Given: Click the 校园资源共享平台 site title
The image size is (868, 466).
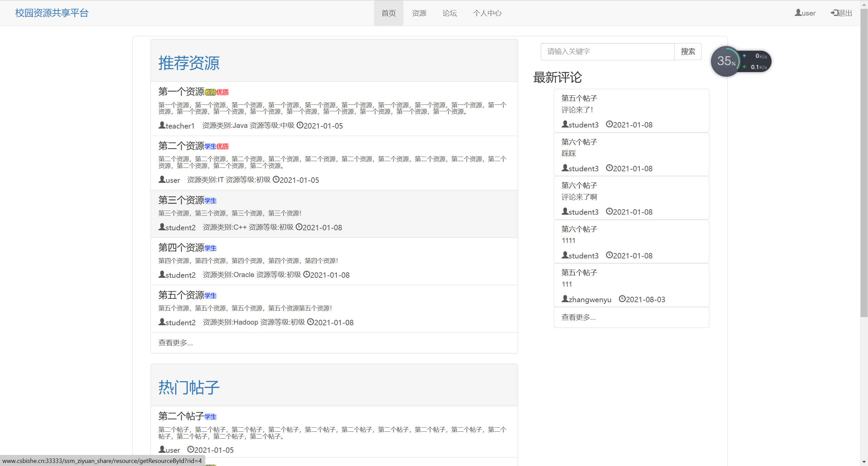Looking at the screenshot, I should [x=51, y=13].
